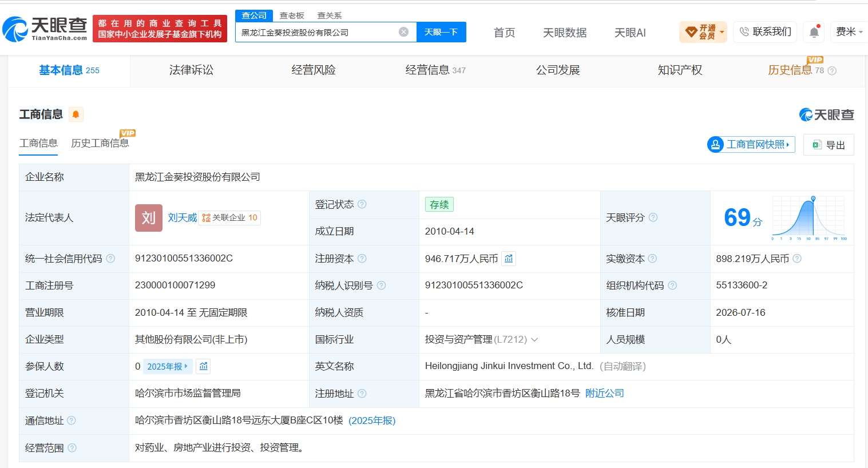Open the 附近公司 link
Viewport: 868px width, 468px height.
pyautogui.click(x=604, y=394)
